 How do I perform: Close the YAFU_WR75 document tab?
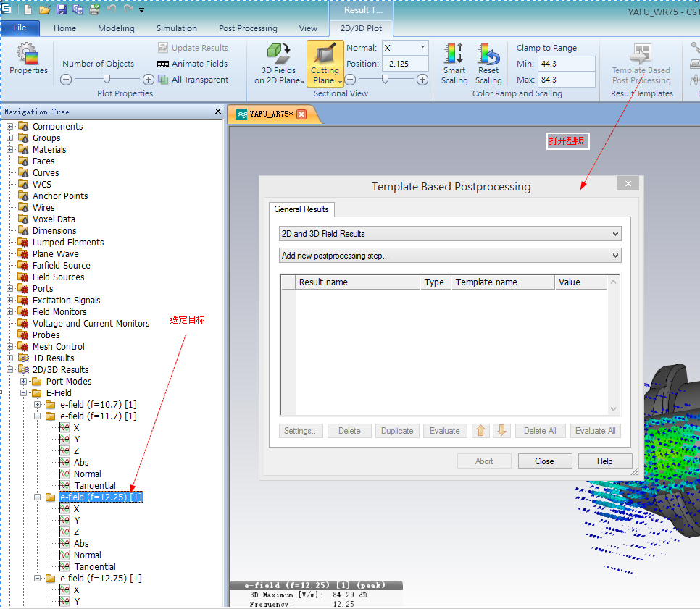301,114
